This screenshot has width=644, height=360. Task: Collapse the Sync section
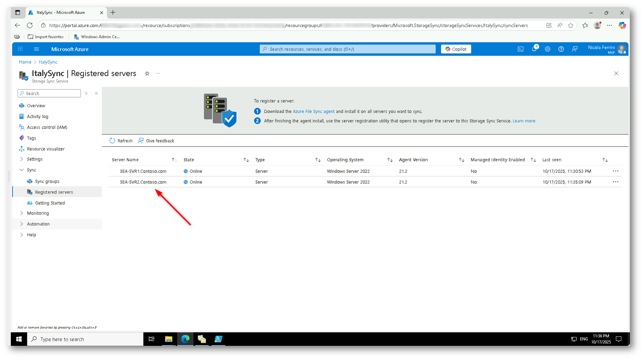coord(22,170)
